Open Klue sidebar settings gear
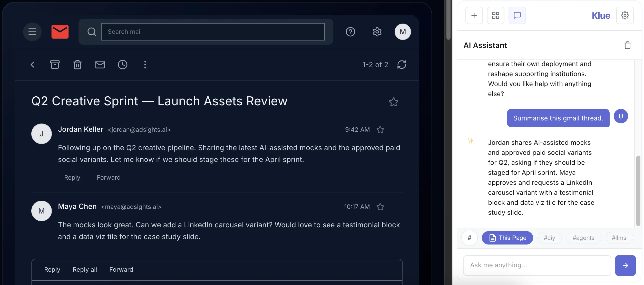Image resolution: width=644 pixels, height=285 pixels. [x=625, y=15]
